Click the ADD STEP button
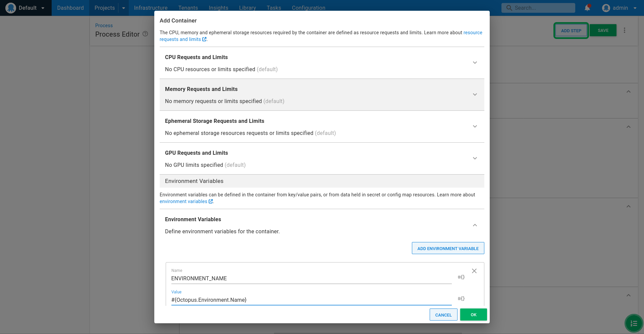This screenshot has width=644, height=334. 571,31
